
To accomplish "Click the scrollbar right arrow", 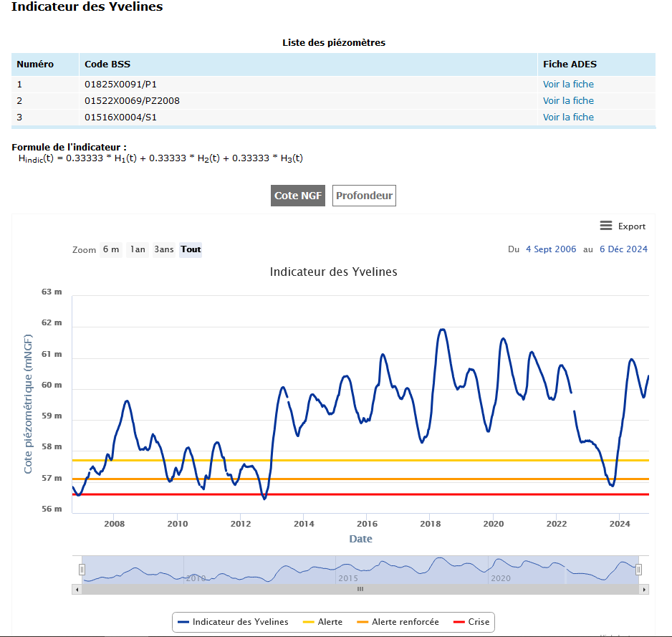I will (x=644, y=589).
